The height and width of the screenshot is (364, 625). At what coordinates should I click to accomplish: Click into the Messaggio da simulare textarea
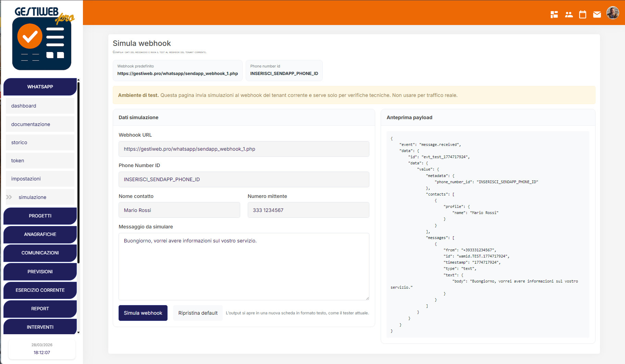click(x=244, y=266)
